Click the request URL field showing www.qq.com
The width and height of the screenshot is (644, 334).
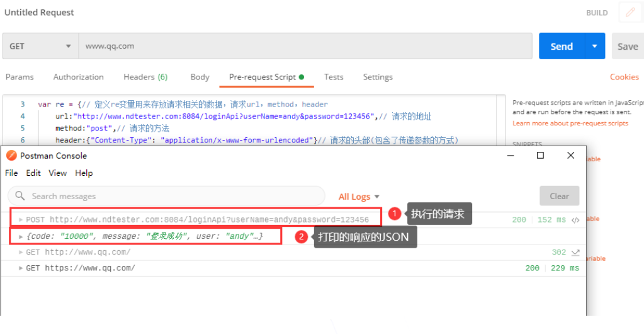(x=305, y=46)
